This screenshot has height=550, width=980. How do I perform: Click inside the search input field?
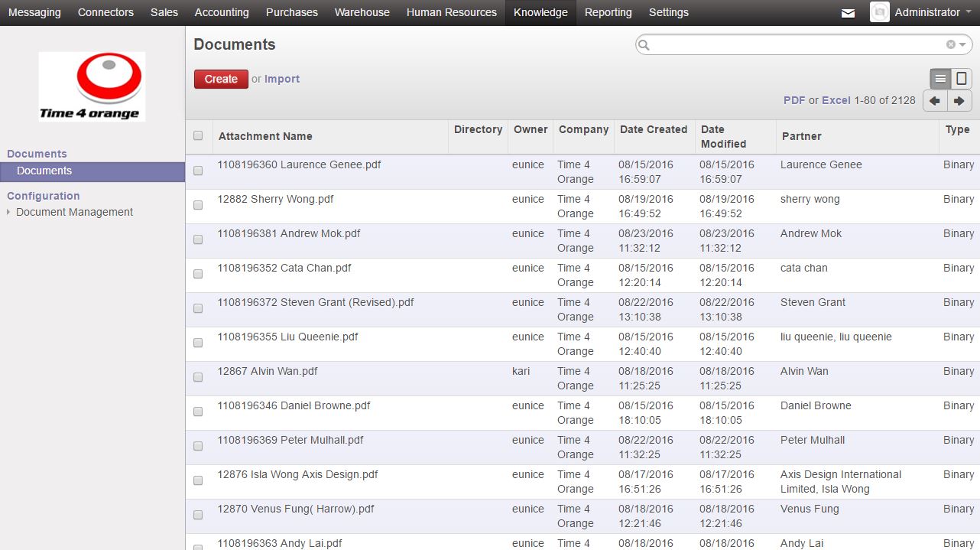(x=799, y=45)
